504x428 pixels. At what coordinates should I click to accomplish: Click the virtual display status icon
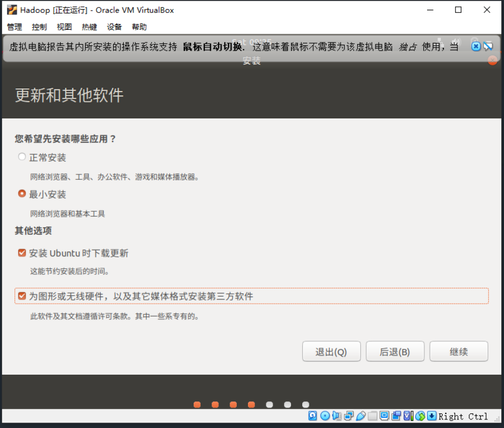point(385,416)
